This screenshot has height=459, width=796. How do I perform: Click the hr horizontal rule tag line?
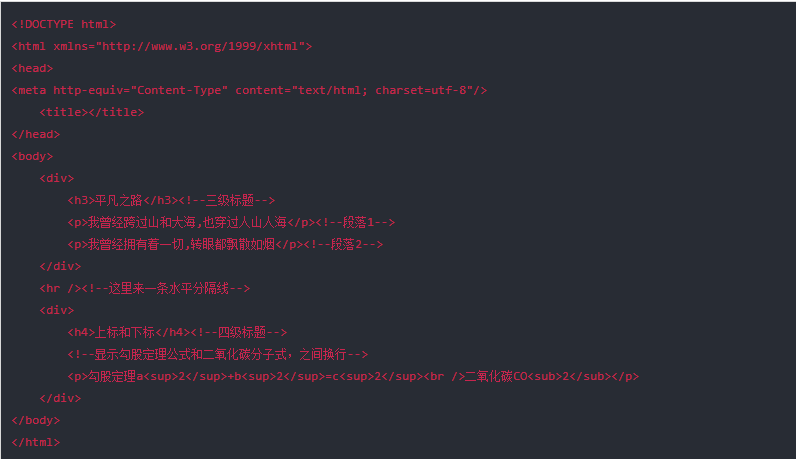(145, 288)
